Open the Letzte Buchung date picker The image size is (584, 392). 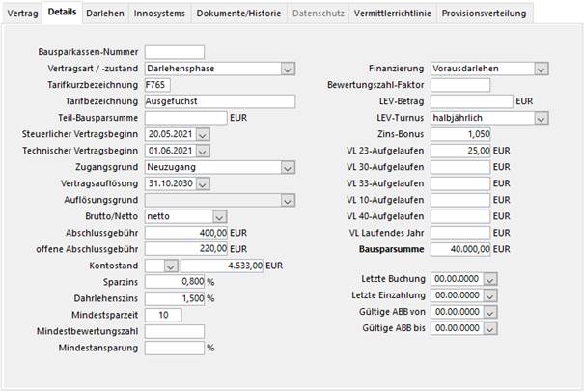[489, 279]
